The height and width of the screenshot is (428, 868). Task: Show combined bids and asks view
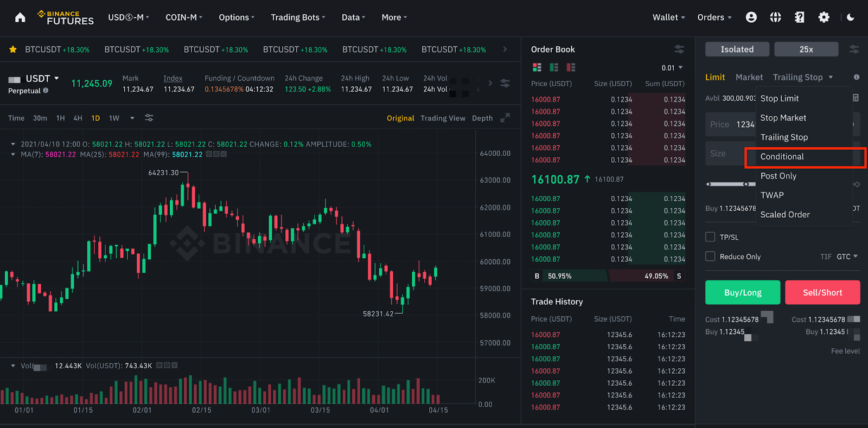pos(537,67)
